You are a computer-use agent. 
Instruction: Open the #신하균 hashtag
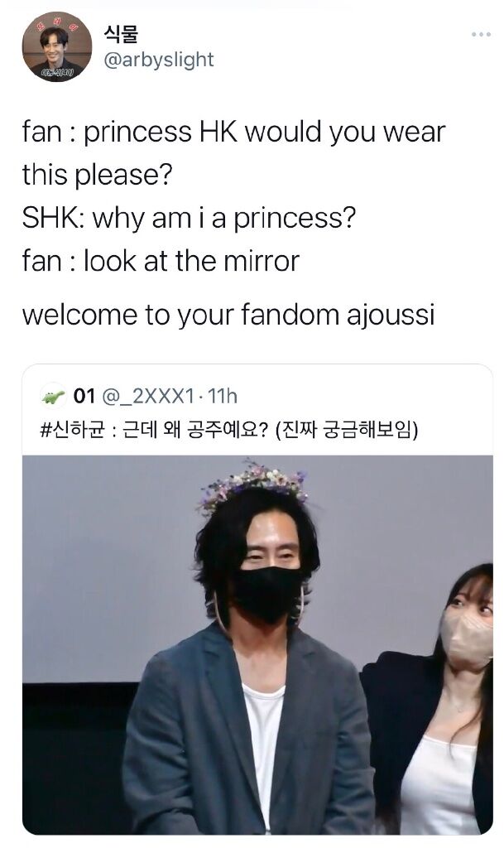[72, 430]
